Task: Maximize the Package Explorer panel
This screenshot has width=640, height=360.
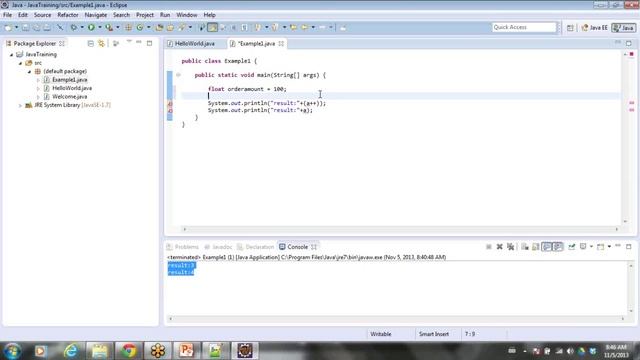Action: pos(149,43)
